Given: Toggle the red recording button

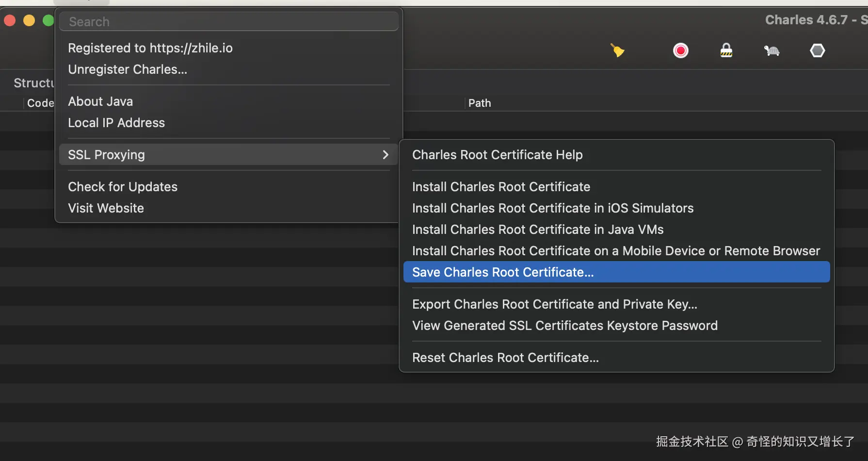Looking at the screenshot, I should click(x=680, y=50).
